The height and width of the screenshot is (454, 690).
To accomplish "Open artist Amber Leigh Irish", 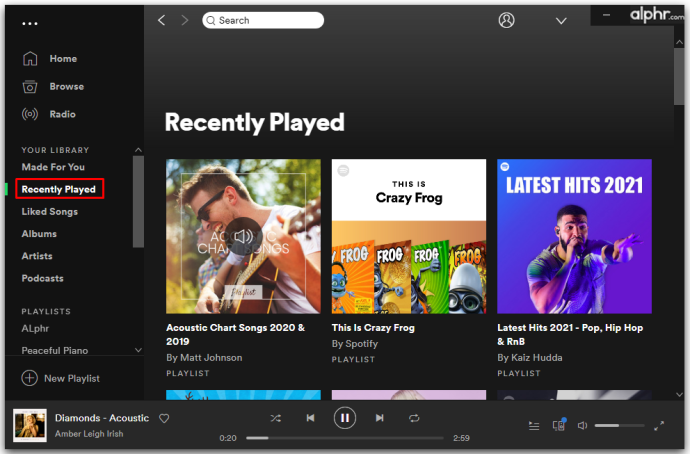I will click(x=89, y=434).
